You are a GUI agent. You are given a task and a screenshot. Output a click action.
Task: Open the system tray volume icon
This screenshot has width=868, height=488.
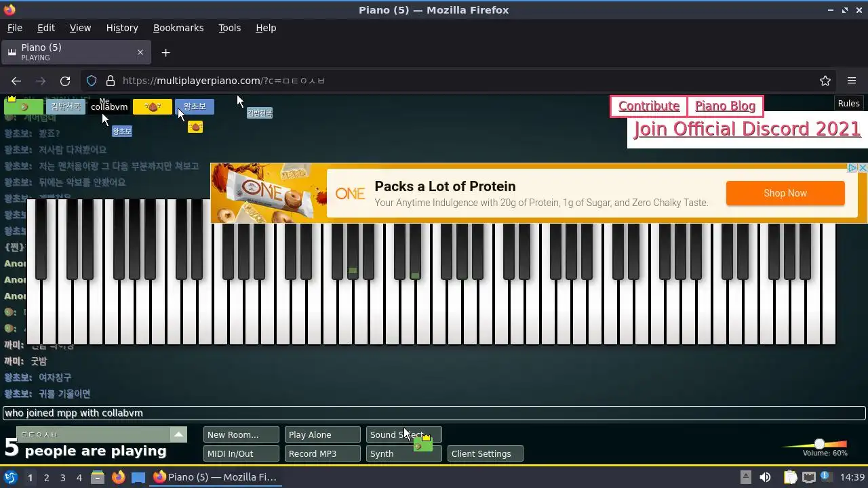point(765,477)
